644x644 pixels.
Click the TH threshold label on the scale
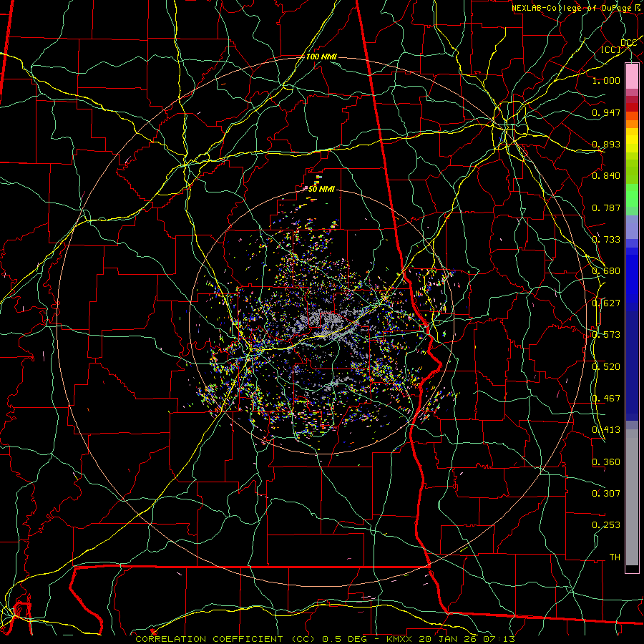point(615,557)
